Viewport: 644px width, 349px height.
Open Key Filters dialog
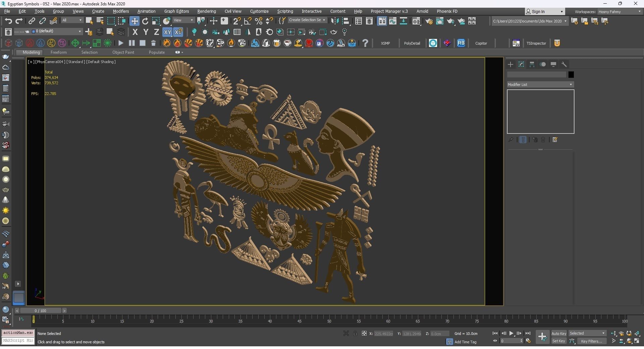(x=591, y=341)
